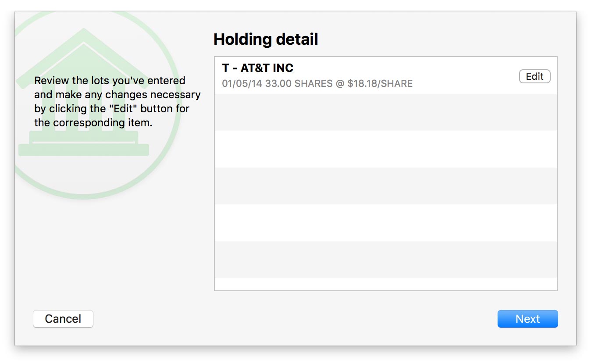Cancel the holding detail dialog
This screenshot has height=364, width=591.
tap(63, 319)
